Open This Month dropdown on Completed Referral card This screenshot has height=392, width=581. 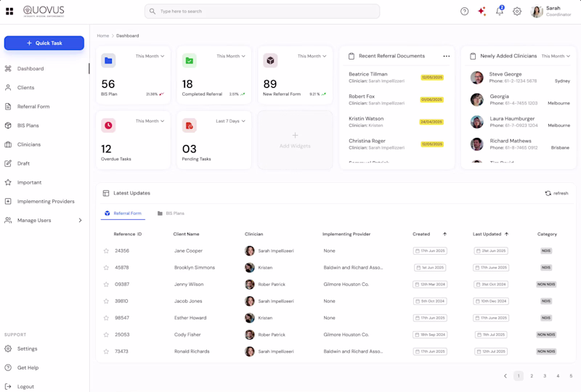coord(231,57)
